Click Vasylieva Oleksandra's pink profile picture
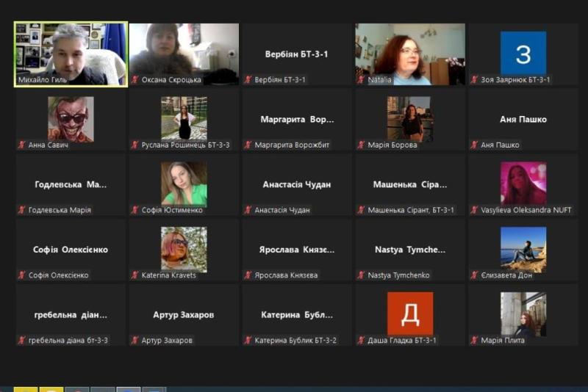This screenshot has height=392, width=588. [x=523, y=183]
